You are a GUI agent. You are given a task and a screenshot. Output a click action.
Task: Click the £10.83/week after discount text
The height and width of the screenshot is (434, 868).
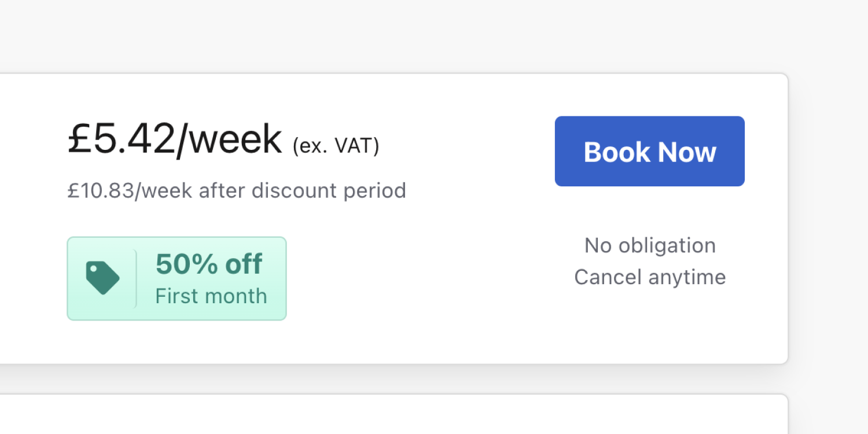[237, 190]
